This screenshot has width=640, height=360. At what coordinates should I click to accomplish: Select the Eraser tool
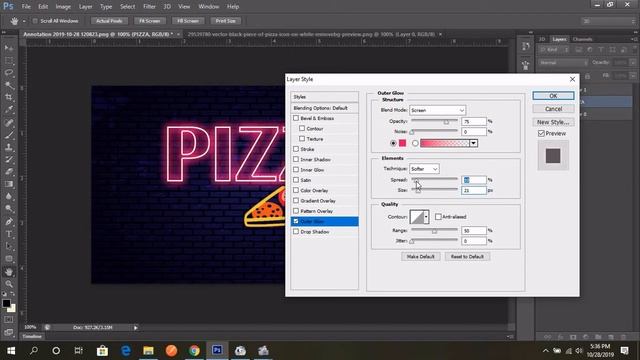[x=9, y=172]
